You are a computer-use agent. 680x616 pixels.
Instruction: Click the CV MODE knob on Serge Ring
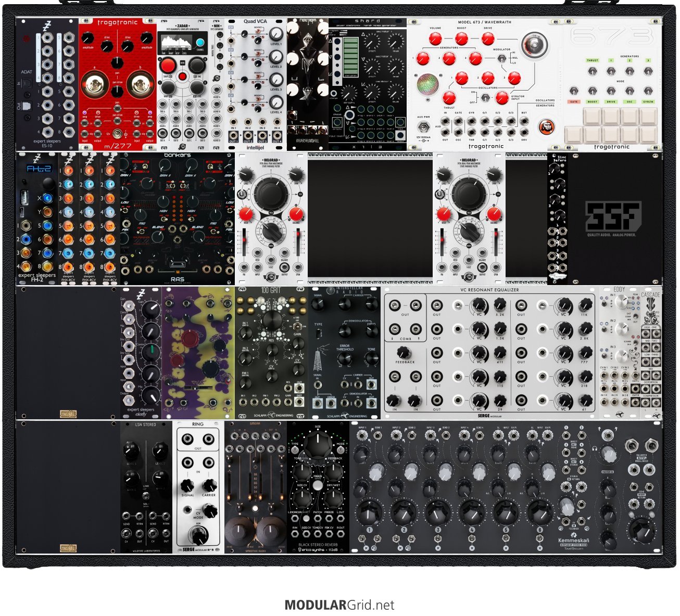pyautogui.click(x=209, y=511)
